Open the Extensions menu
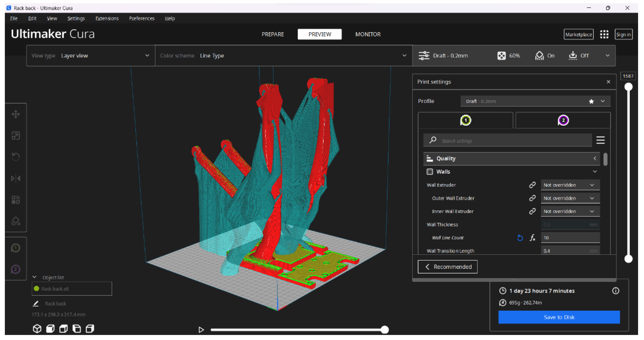 [x=107, y=19]
